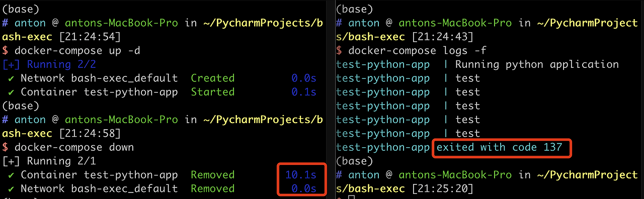Click checkmark beside "Container test-python-app Removed"

[x=12, y=175]
